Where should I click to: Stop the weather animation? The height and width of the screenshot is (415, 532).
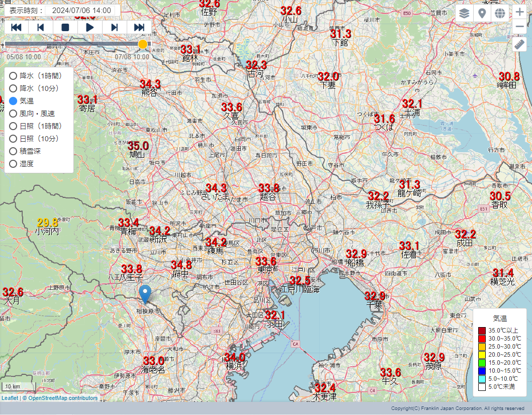65,27
